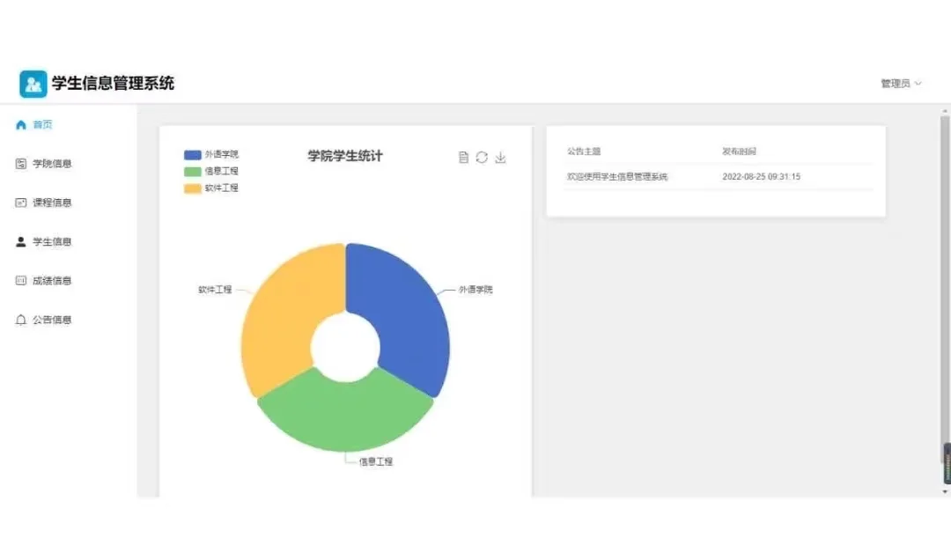Screen dimensions: 951x560
Task: Select the 学生信息 person icon
Action: click(21, 241)
